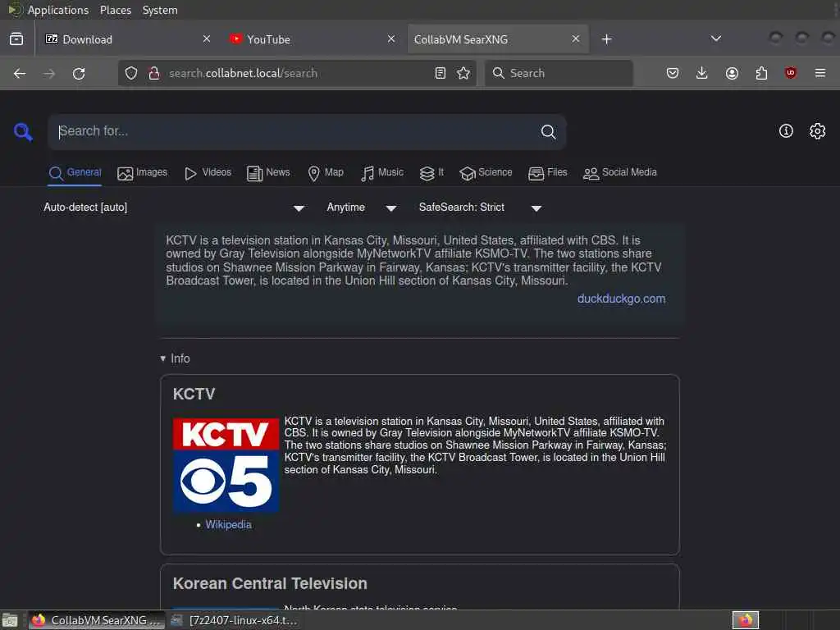This screenshot has width=840, height=630.
Task: Switch to the It category
Action: 431,173
